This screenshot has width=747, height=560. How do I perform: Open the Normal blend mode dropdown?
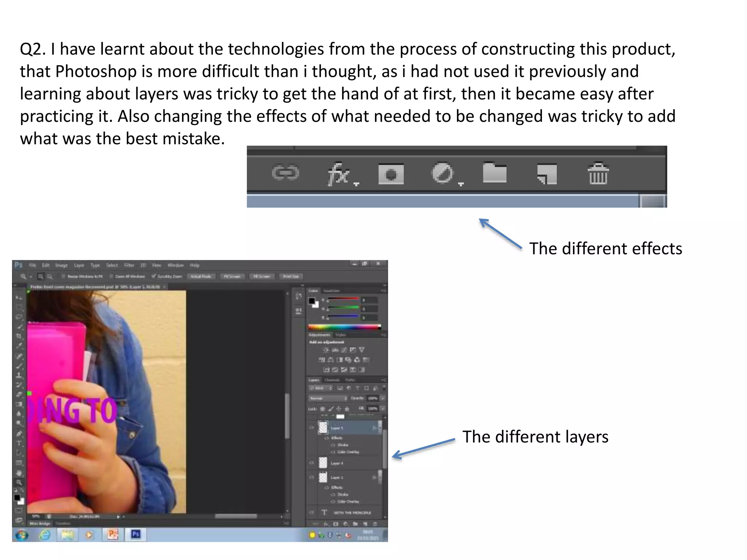point(328,398)
